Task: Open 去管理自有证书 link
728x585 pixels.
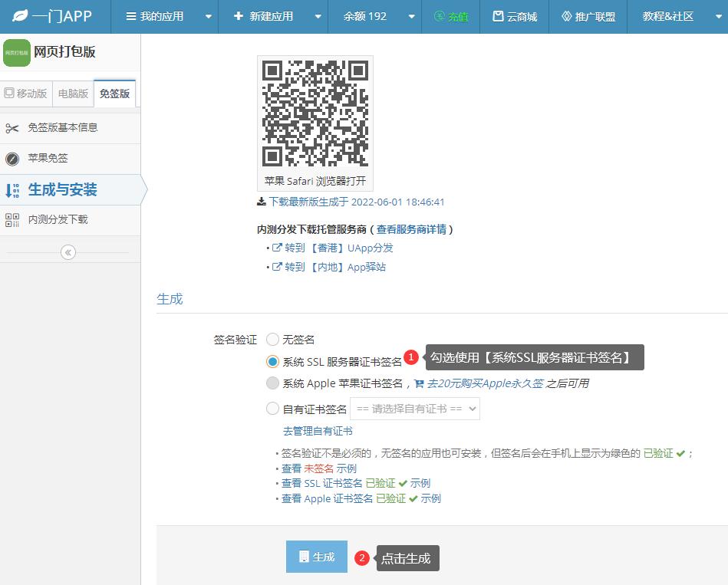Action: click(318, 431)
